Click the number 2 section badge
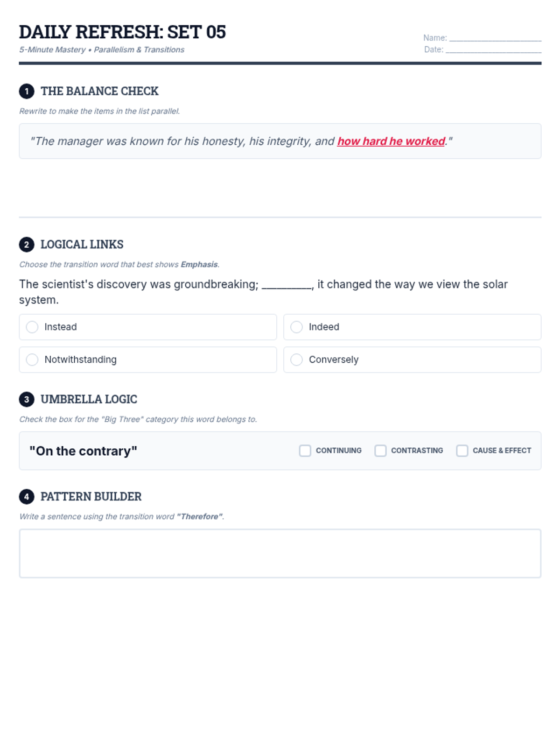 click(x=27, y=244)
